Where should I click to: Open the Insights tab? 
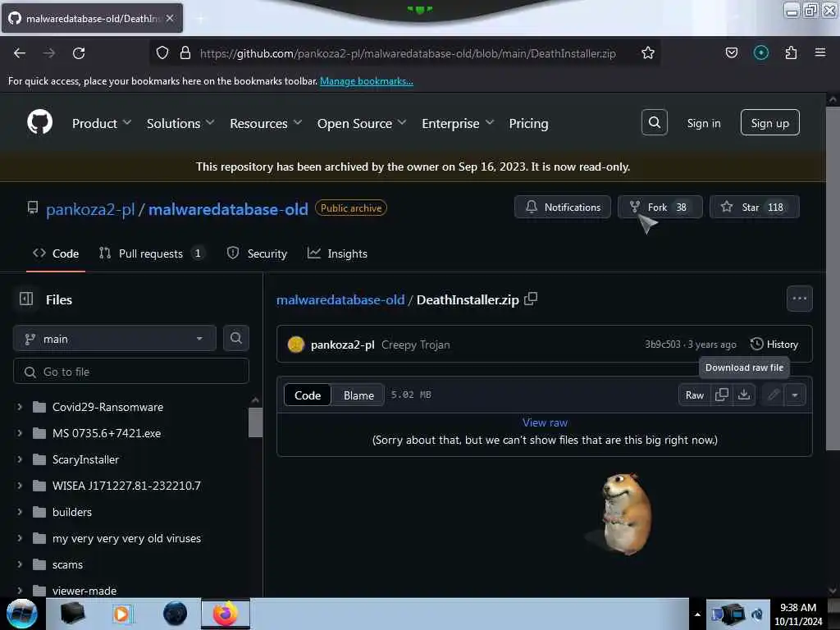click(337, 253)
